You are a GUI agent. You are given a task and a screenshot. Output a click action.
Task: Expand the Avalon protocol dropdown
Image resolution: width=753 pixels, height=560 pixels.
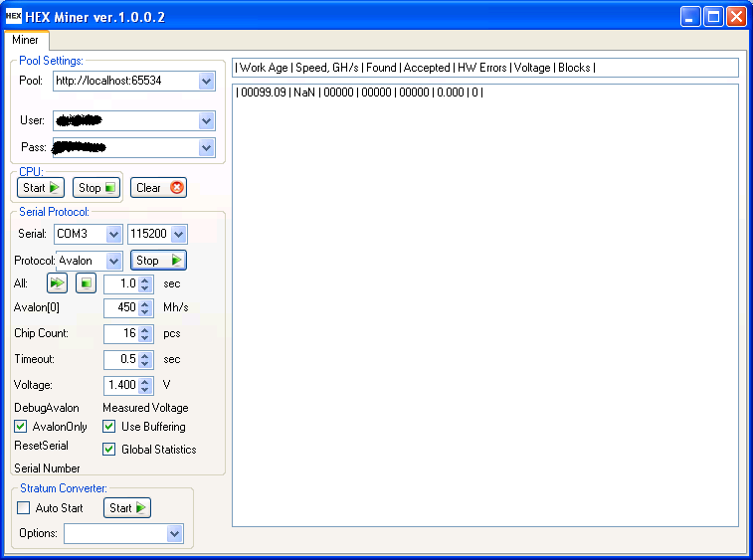(x=113, y=261)
